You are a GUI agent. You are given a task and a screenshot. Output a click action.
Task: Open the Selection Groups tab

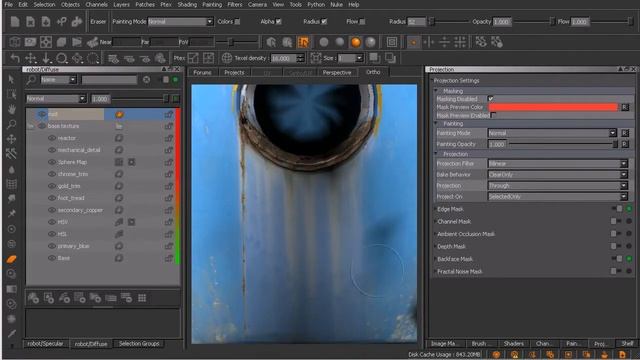click(x=139, y=344)
